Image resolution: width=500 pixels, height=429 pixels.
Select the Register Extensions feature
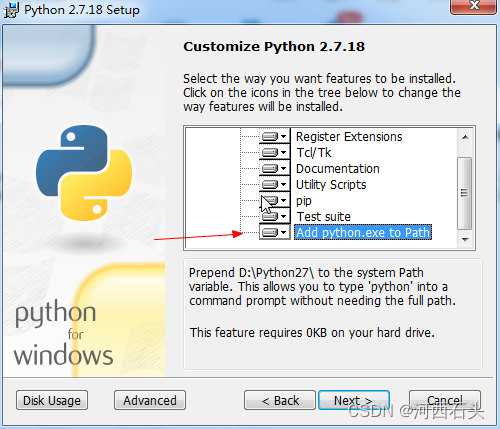pyautogui.click(x=349, y=137)
